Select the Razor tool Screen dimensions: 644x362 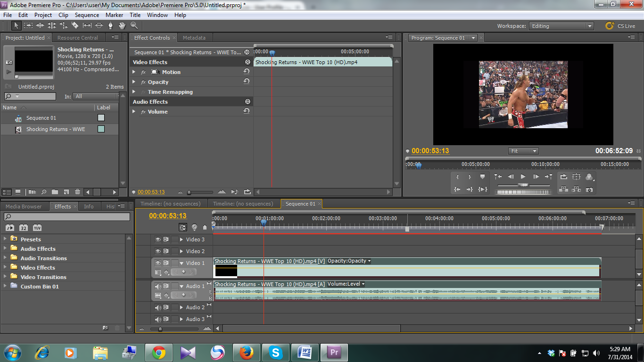(75, 25)
